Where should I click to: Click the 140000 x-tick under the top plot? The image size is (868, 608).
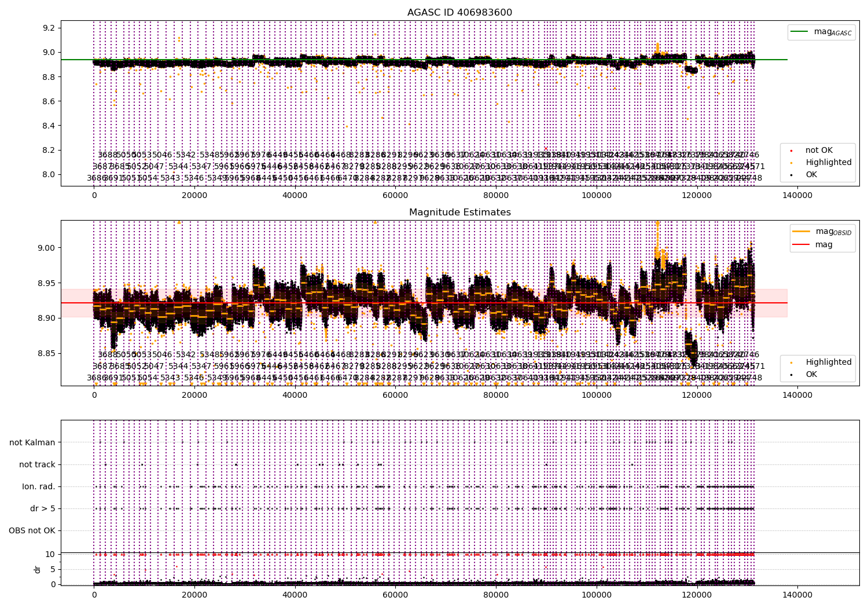[797, 196]
